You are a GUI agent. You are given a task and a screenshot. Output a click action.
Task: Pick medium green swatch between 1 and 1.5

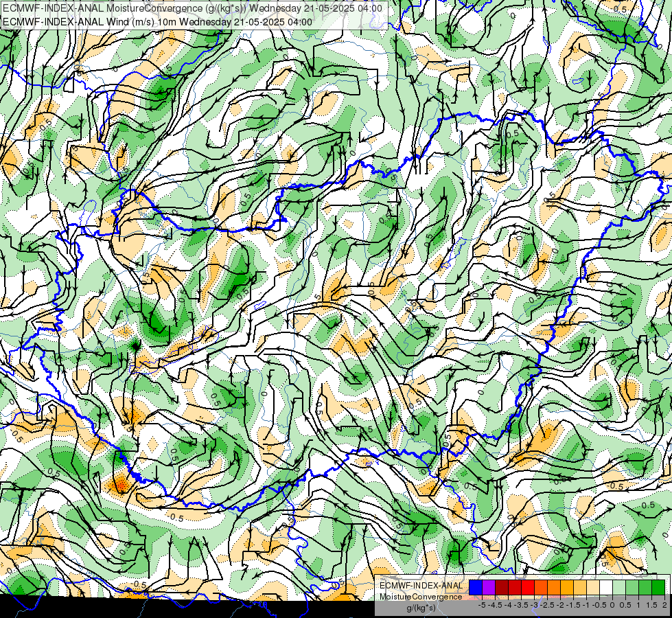645,587
